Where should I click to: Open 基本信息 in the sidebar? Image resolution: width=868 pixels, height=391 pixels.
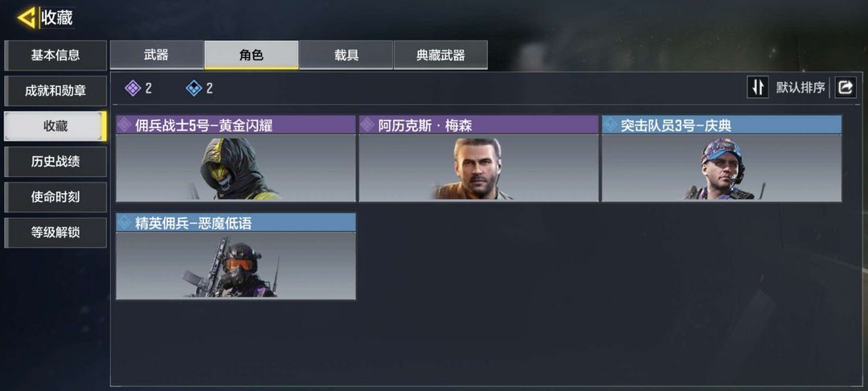(55, 56)
